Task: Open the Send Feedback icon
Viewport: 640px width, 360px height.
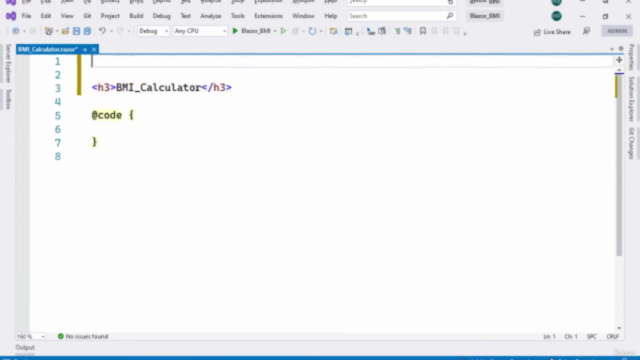Action: (586, 31)
